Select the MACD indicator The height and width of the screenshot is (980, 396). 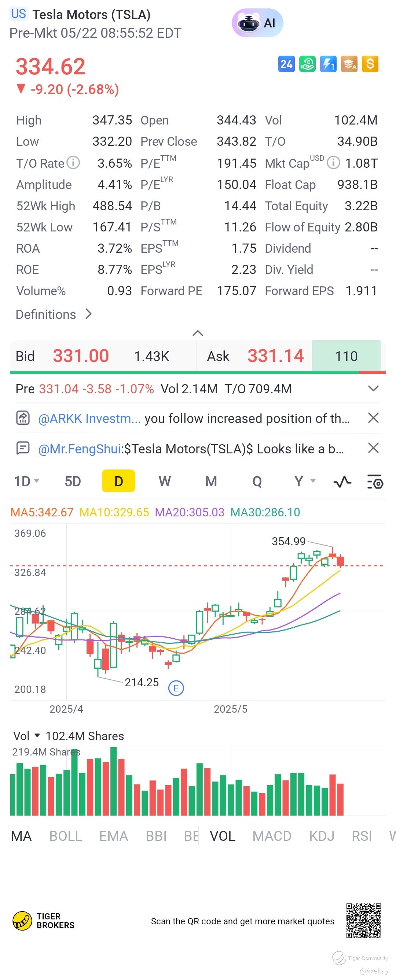tap(272, 836)
